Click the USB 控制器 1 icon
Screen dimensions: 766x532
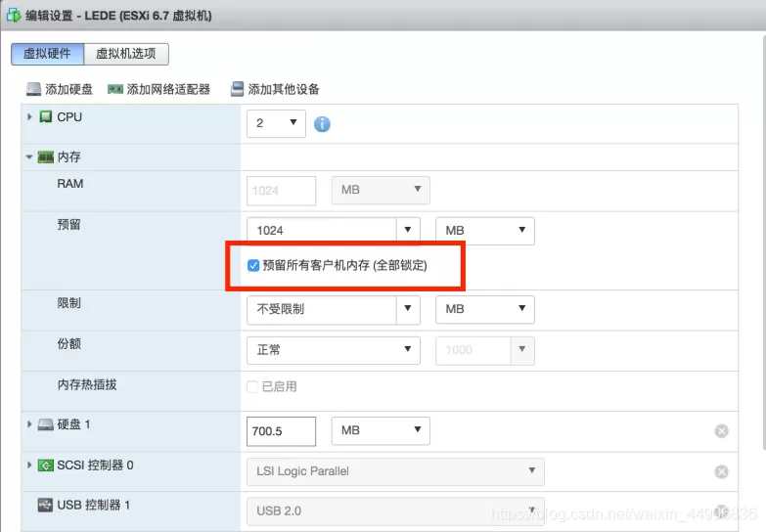click(45, 505)
